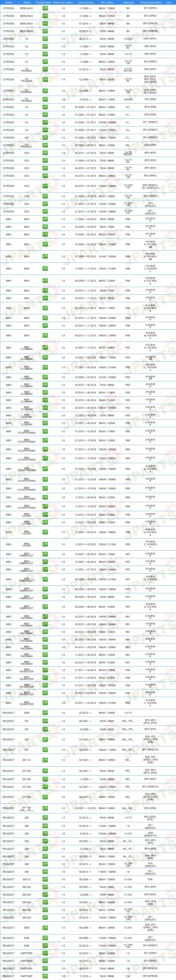Viewport: 176px width, 980px height.
Task: Click the 'WD_' body code cell
Action: pyautogui.click(x=128, y=760)
